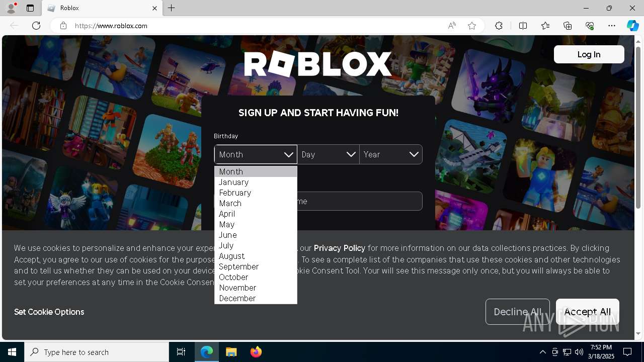Viewport: 644px width, 362px height.
Task: Open a new tab with plus button
Action: (x=171, y=8)
